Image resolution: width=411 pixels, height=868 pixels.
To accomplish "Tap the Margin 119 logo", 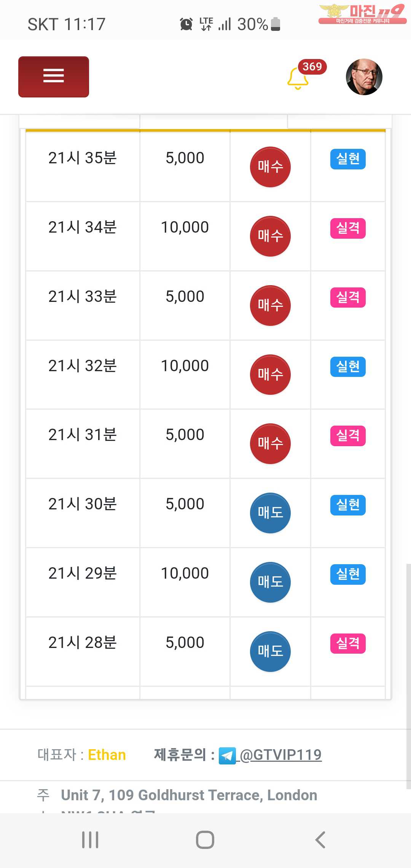I will [362, 14].
